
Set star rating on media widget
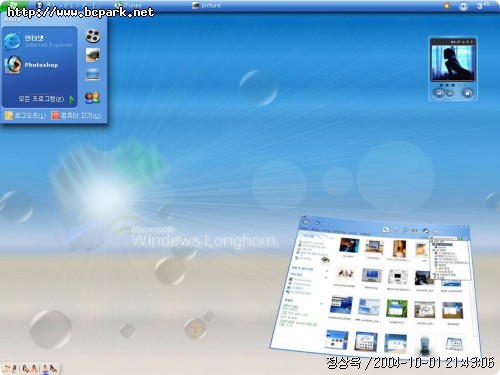point(453,85)
